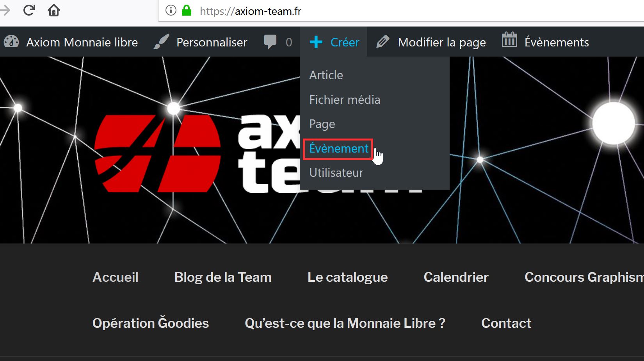Click the red Axiom Team logo

point(158,153)
